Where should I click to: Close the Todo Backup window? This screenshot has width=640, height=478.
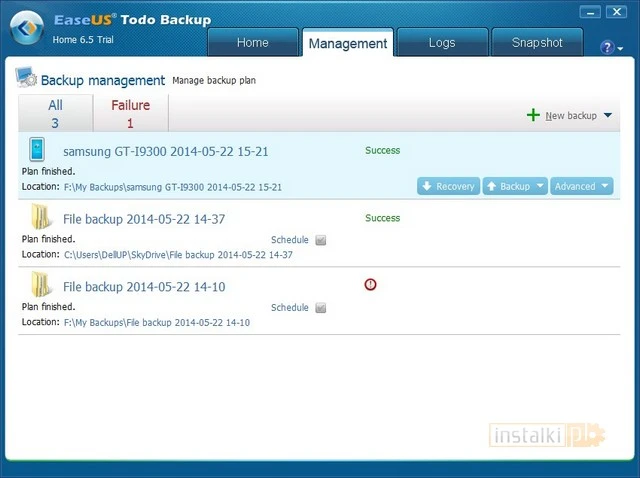(x=617, y=12)
